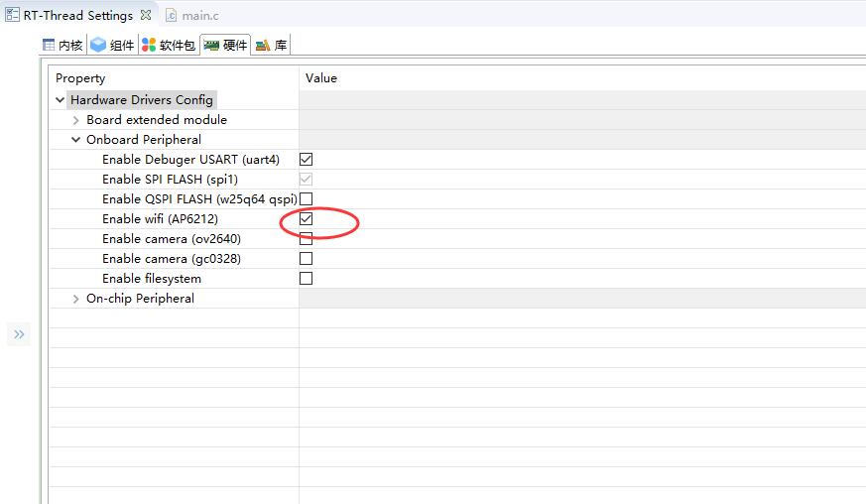Select 'Board extended module' row text
Viewport: 866px width, 504px height.
(157, 120)
